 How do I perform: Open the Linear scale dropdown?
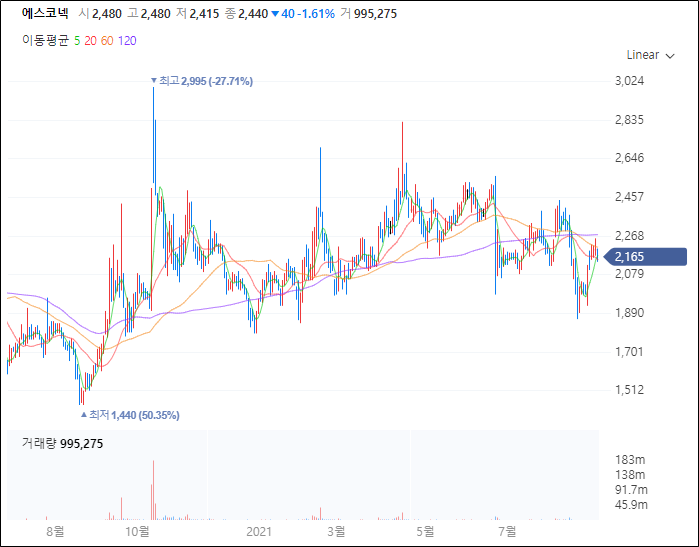click(650, 55)
